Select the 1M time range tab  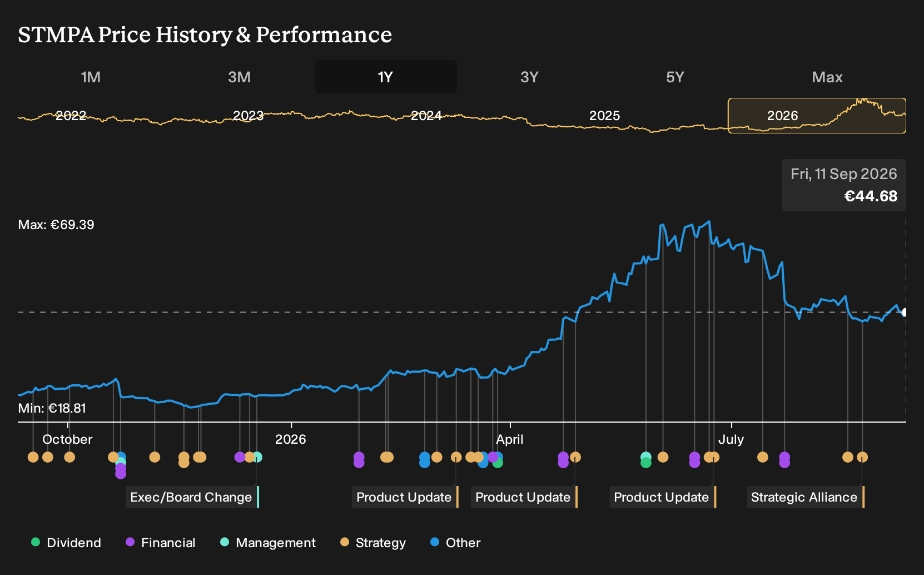[x=91, y=77]
